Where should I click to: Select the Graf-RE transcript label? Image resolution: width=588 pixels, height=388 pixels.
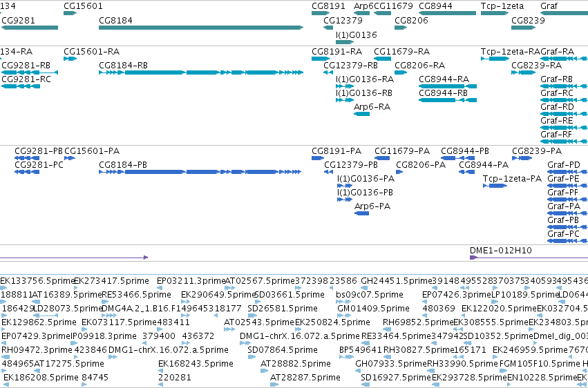tap(557, 121)
